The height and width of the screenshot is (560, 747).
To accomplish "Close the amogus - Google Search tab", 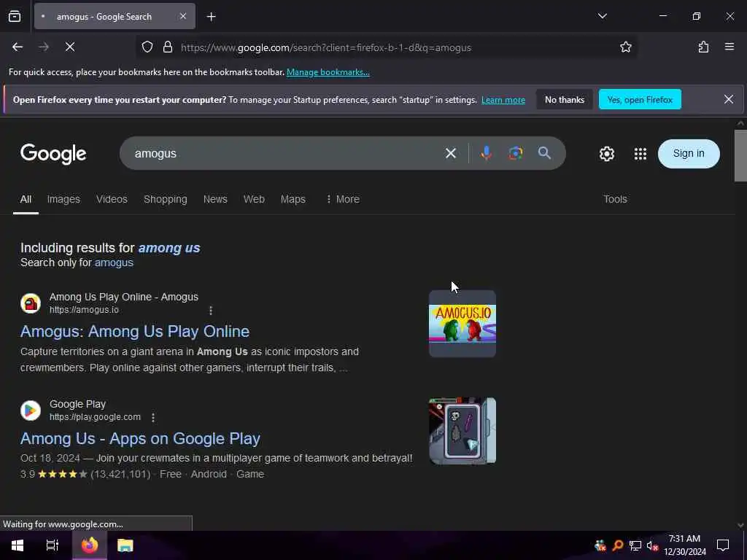I will [183, 16].
